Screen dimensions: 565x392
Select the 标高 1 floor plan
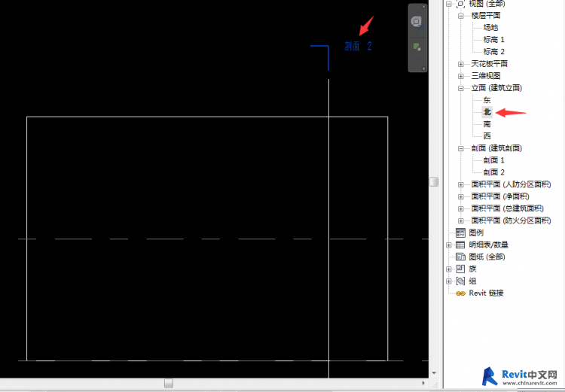coord(493,40)
